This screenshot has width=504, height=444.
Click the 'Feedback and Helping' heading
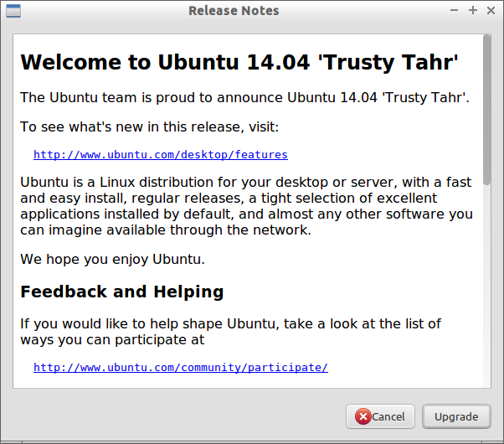122,292
